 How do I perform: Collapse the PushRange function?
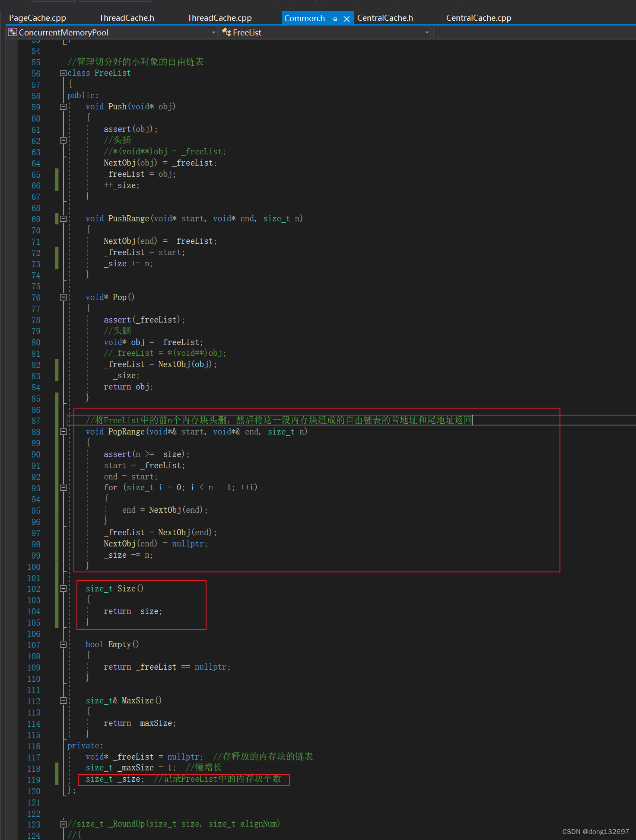click(x=63, y=219)
